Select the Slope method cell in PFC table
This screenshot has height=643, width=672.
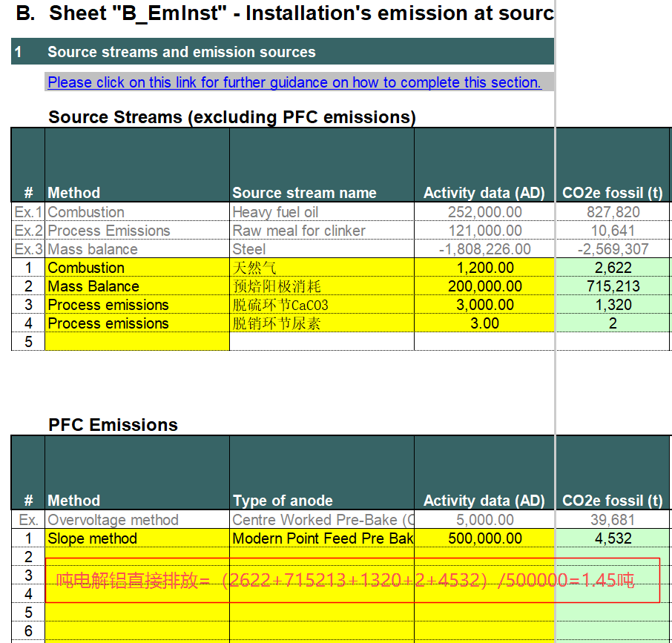click(137, 538)
